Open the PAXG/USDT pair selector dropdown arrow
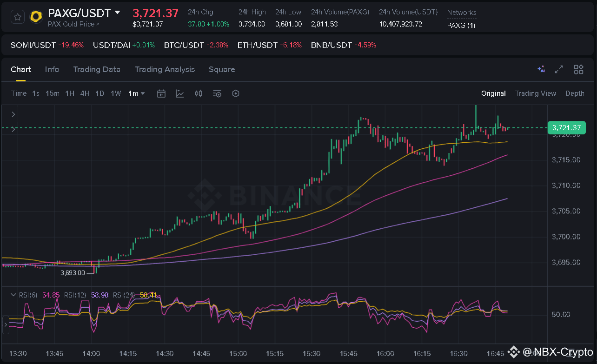This screenshot has width=597, height=364. tap(118, 13)
